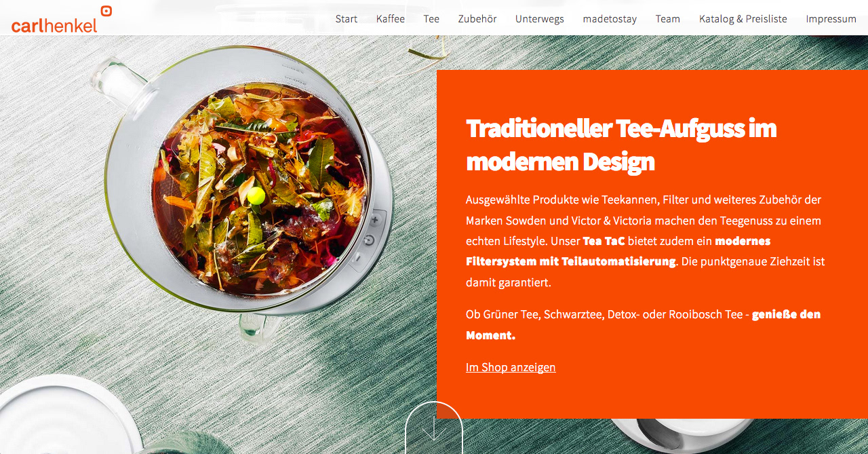Navigate to Unterwegs

click(540, 18)
